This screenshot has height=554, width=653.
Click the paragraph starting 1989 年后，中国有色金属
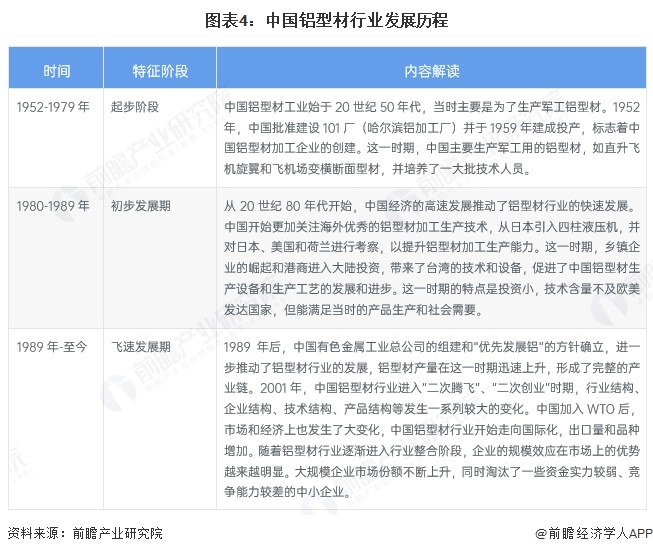[x=432, y=419]
